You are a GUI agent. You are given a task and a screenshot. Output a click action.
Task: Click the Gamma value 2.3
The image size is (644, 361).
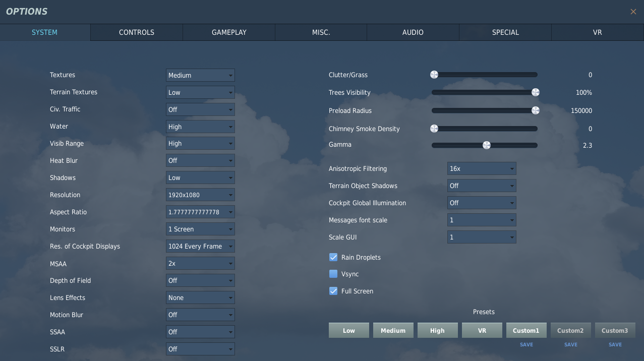[587, 145]
